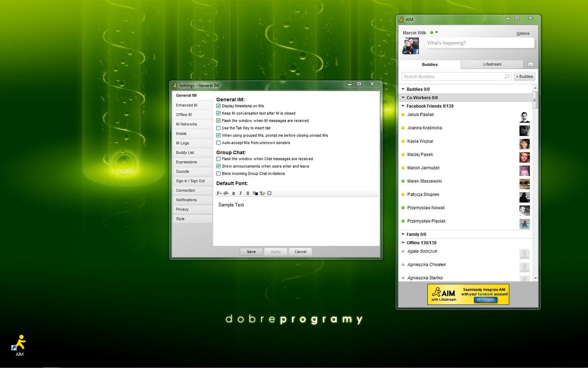
Task: Click the online status green dot next to Marcin Wilk
Action: point(432,32)
